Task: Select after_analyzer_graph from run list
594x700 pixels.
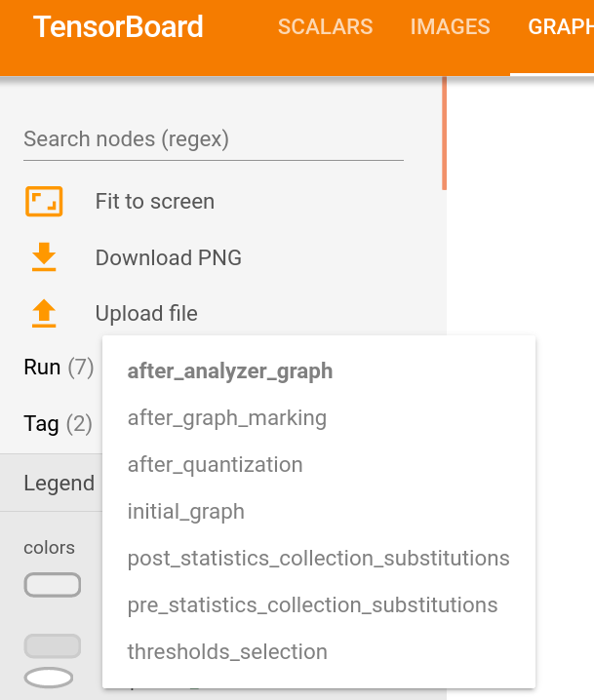Action: pyautogui.click(x=319, y=371)
